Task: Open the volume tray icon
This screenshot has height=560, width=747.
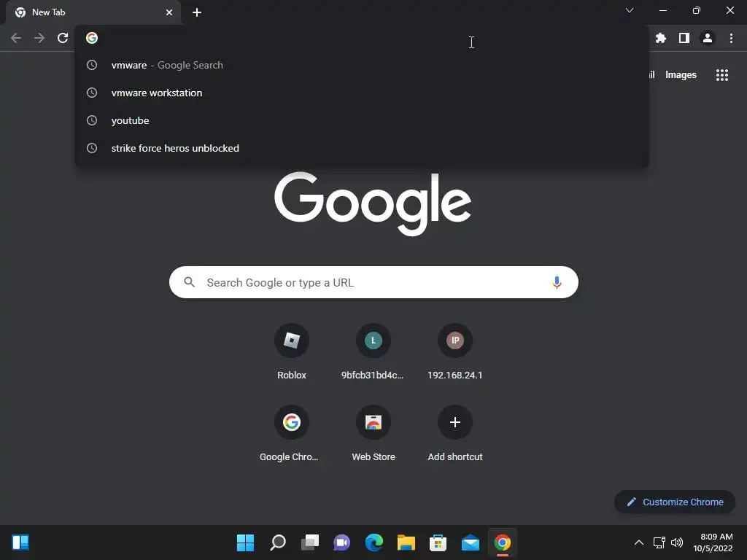Action: (x=676, y=542)
